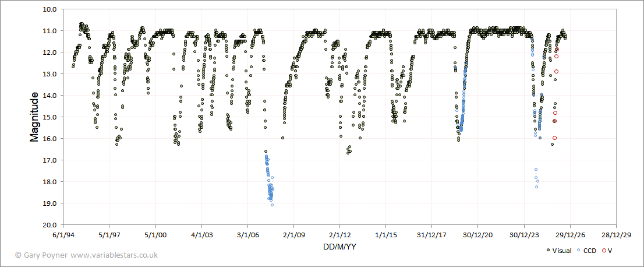Click the Visual legend entry
This screenshot has width=644, height=267.
tap(558, 250)
